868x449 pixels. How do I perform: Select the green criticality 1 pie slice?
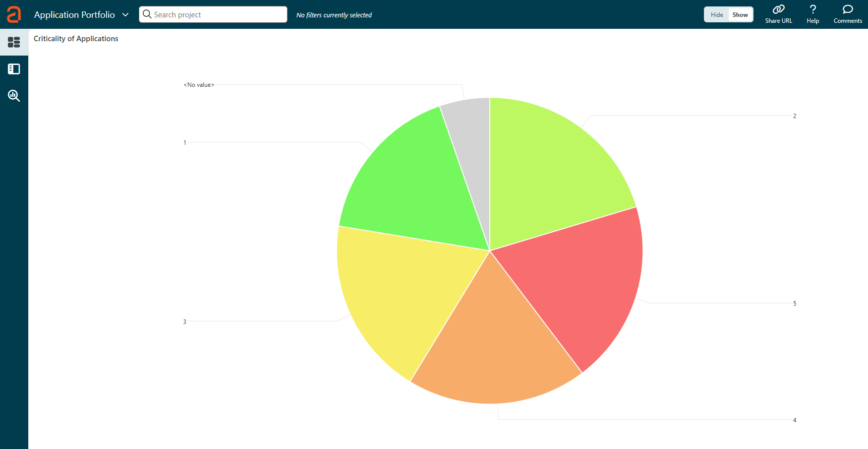[x=411, y=184]
